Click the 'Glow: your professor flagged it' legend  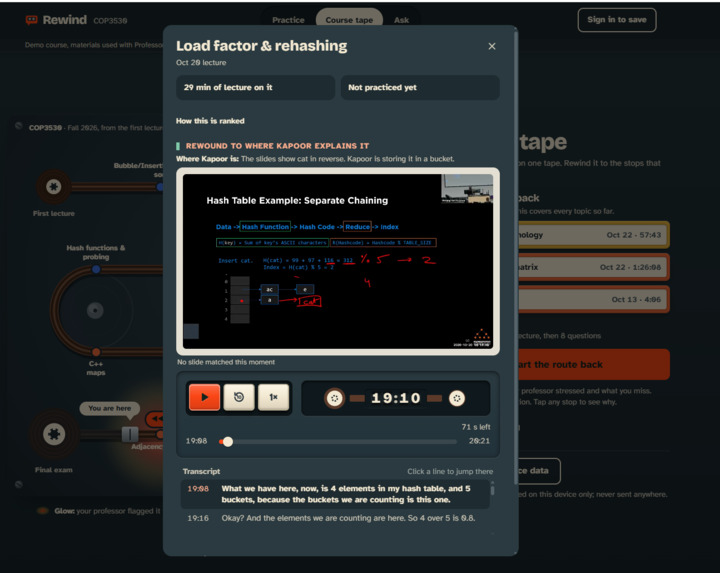pos(99,511)
